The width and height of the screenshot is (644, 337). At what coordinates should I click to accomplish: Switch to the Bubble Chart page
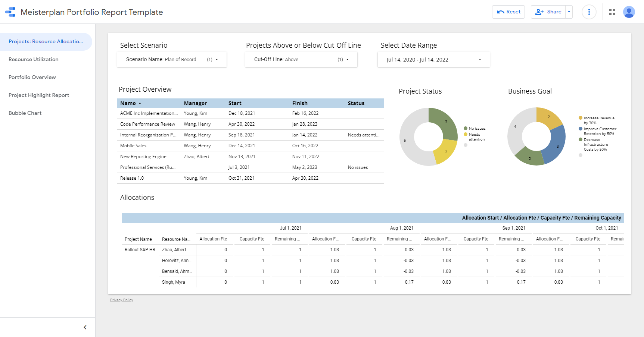(25, 113)
